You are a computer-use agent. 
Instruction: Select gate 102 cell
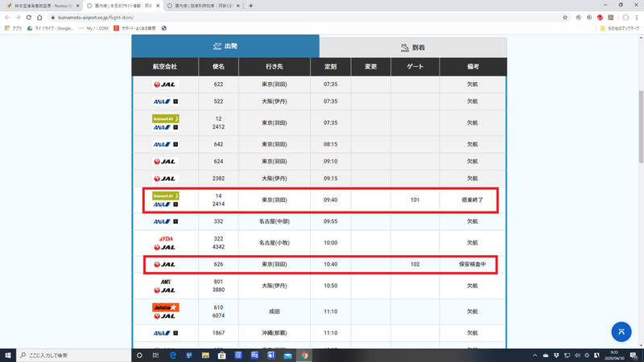point(415,265)
